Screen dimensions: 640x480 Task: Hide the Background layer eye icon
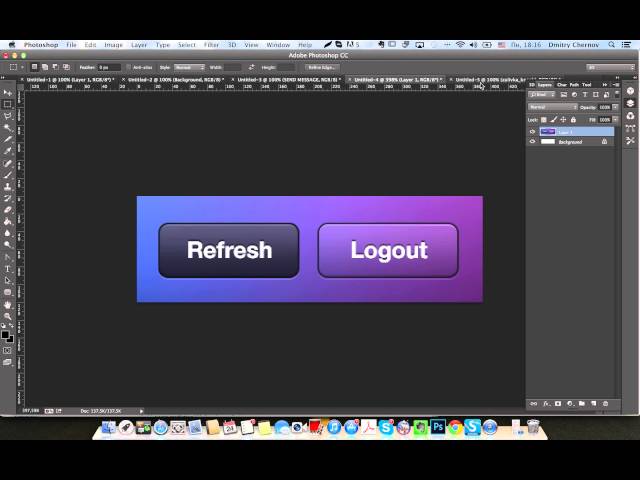pos(532,142)
